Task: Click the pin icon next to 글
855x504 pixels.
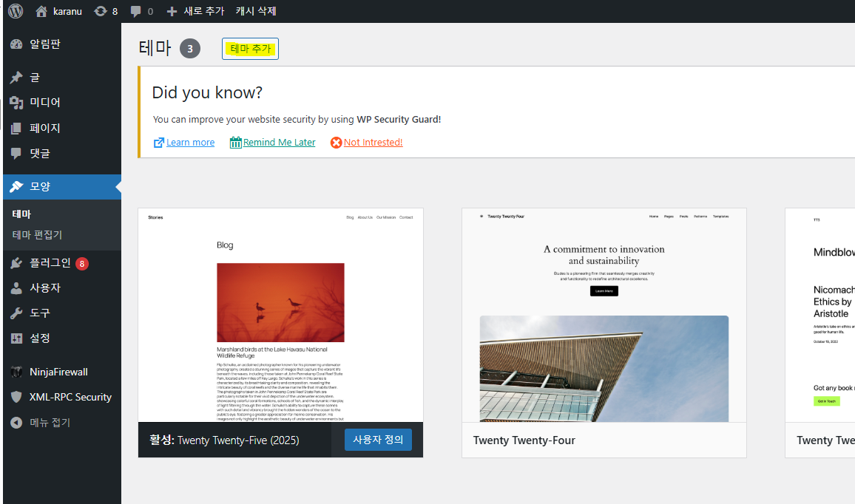Action: tap(16, 78)
